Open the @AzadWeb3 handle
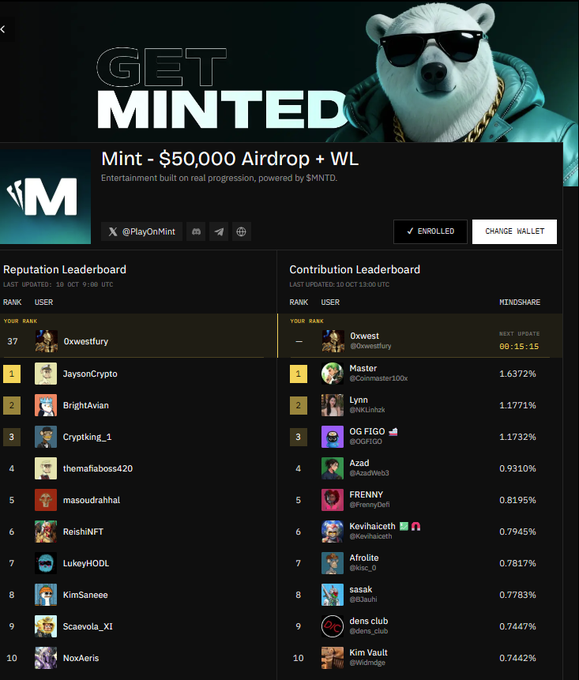Screen dimensions: 579x680 pos(369,473)
